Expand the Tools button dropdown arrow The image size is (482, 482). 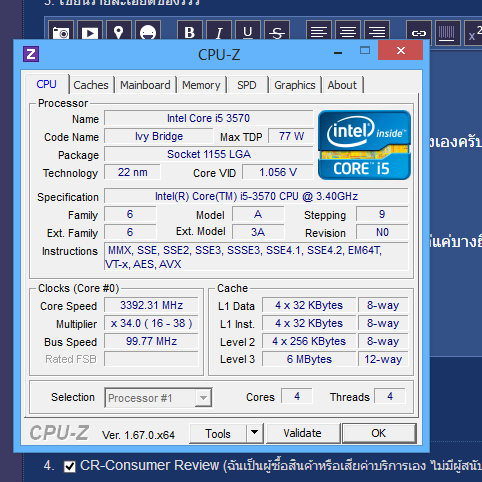pyautogui.click(x=255, y=433)
